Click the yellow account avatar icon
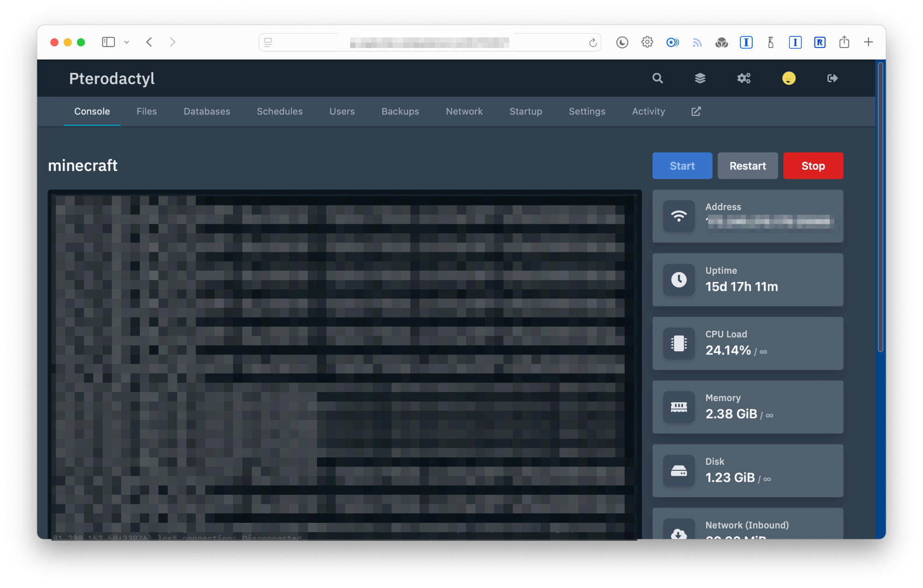The height and width of the screenshot is (588, 923). (x=789, y=78)
